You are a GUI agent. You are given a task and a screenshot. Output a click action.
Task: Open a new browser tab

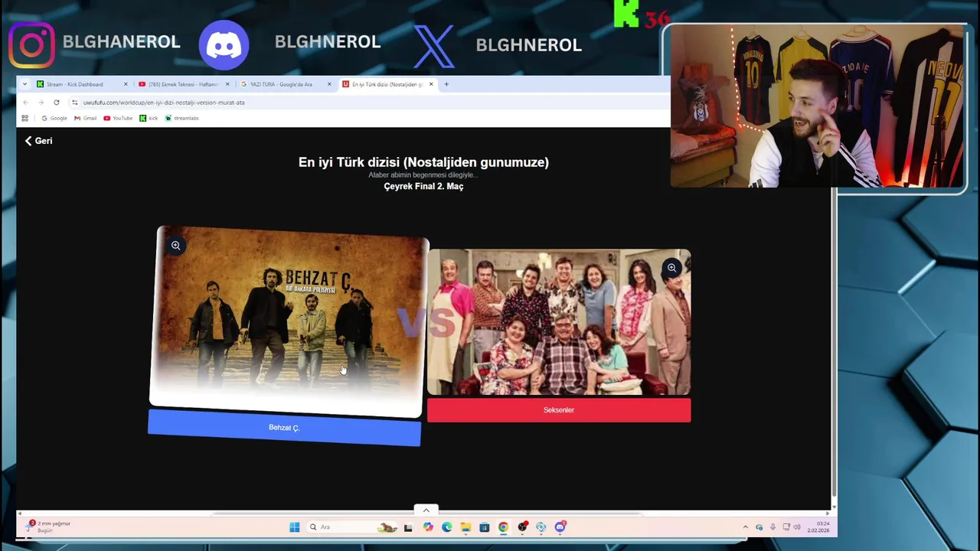click(x=446, y=84)
